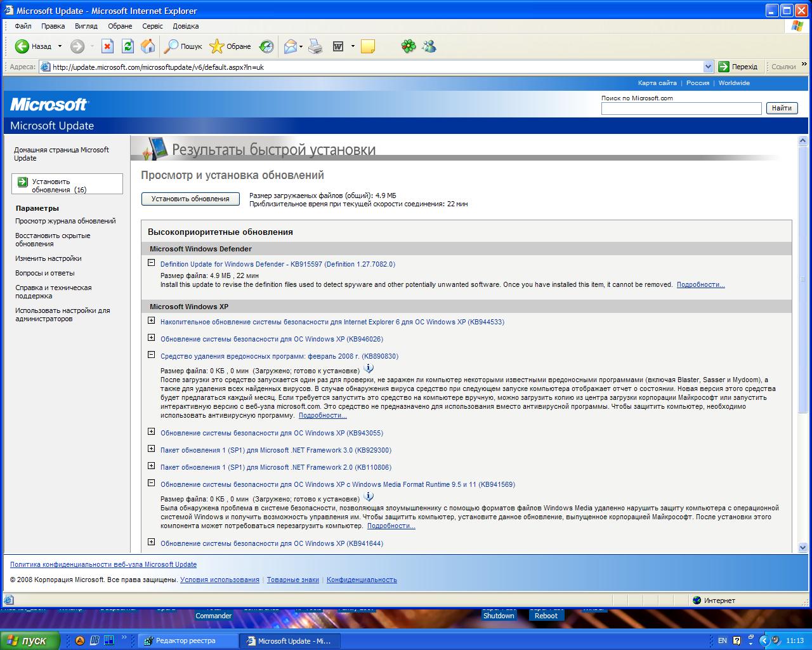
Task: Expand the .NET Framework 3.0 SP1 entry
Action: [151, 449]
